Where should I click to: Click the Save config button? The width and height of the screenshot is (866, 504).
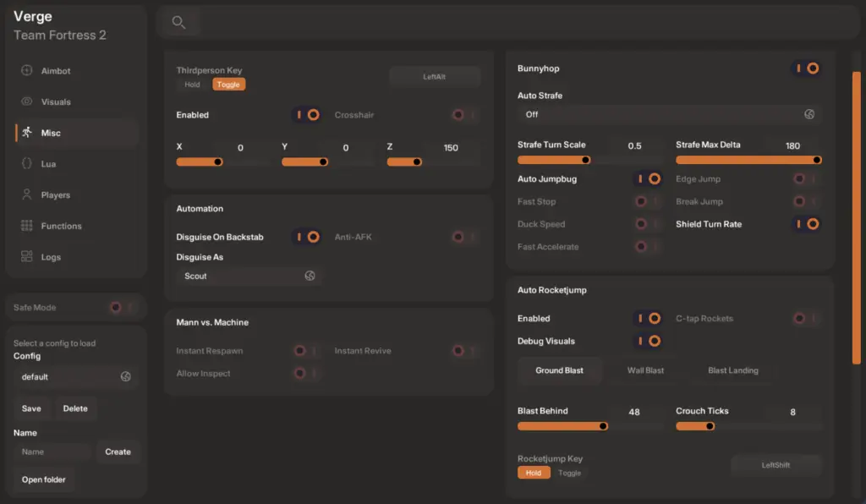[31, 408]
